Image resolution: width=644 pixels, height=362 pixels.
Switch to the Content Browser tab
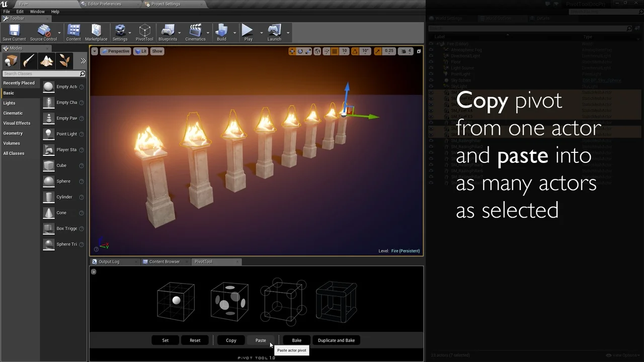pyautogui.click(x=165, y=261)
